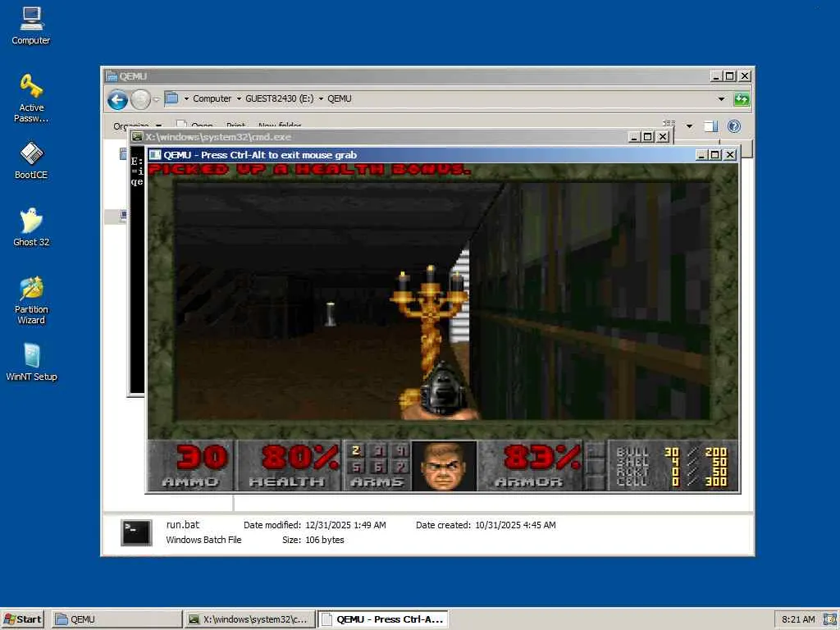Expand the GUEST82430 (E:) breadcrumb arrow
The image size is (840, 630).
(321, 98)
